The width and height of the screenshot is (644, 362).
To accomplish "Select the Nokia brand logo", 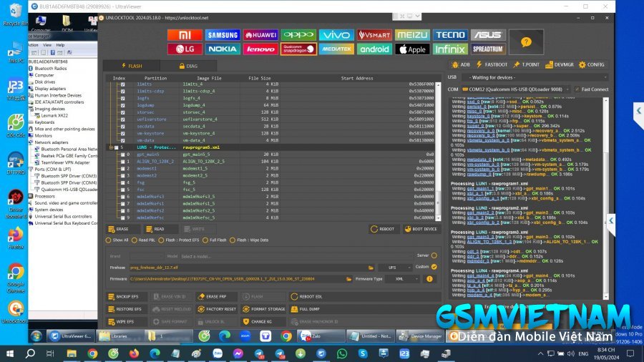I will click(x=223, y=49).
